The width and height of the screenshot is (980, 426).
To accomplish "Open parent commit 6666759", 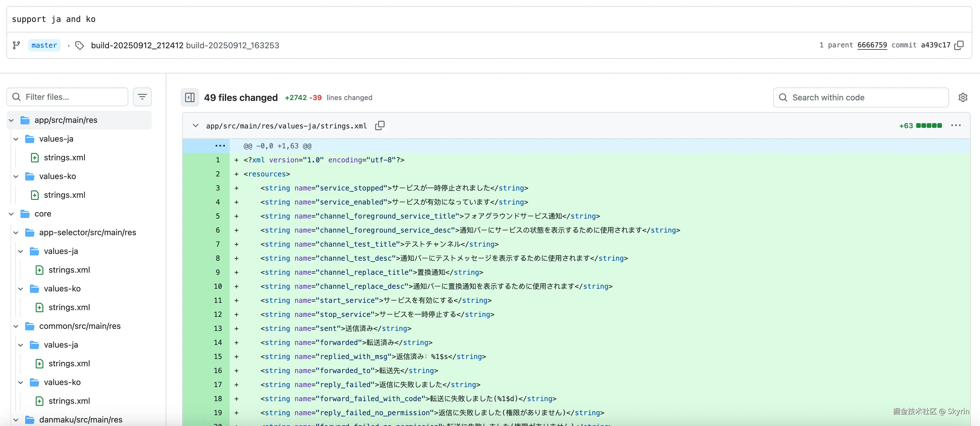I will tap(872, 45).
